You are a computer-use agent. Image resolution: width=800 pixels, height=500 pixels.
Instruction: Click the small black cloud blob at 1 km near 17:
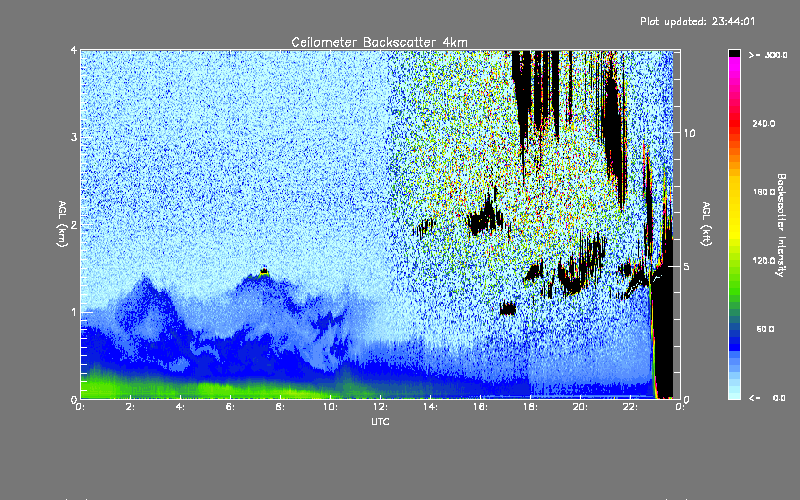click(x=508, y=309)
